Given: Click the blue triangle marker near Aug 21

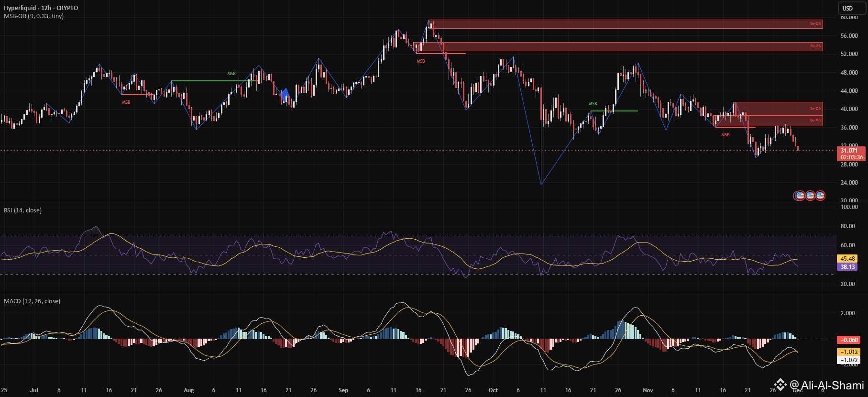Looking at the screenshot, I should tap(285, 95).
